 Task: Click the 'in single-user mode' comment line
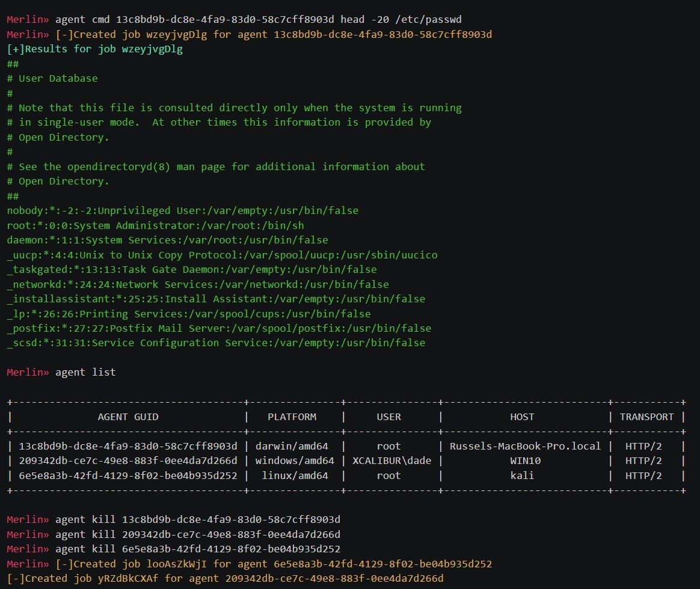click(x=219, y=122)
